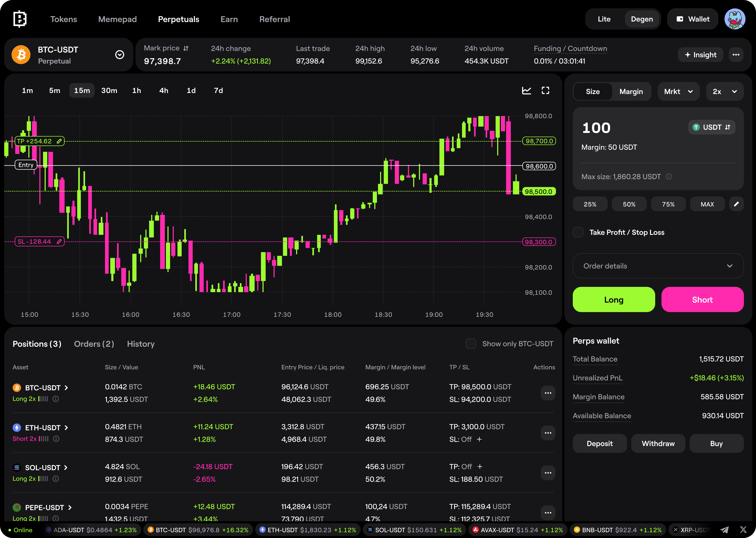
Task: Expand the Order details section
Action: [658, 266]
